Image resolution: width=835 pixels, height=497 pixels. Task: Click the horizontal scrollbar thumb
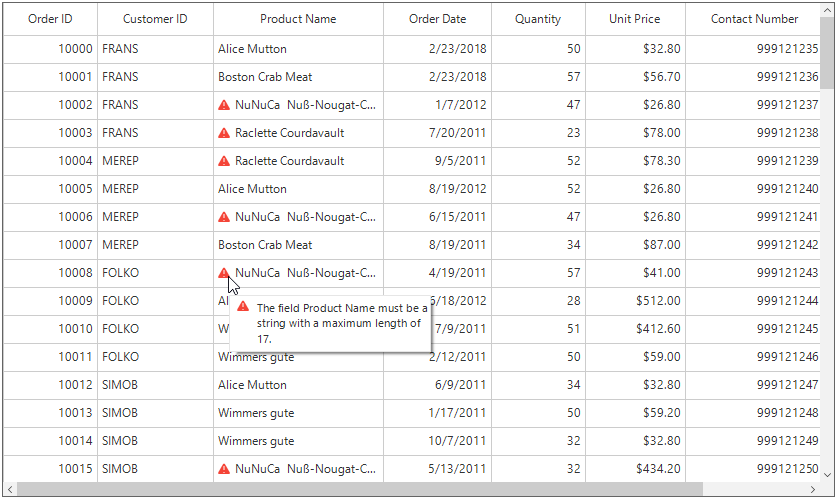[360, 489]
